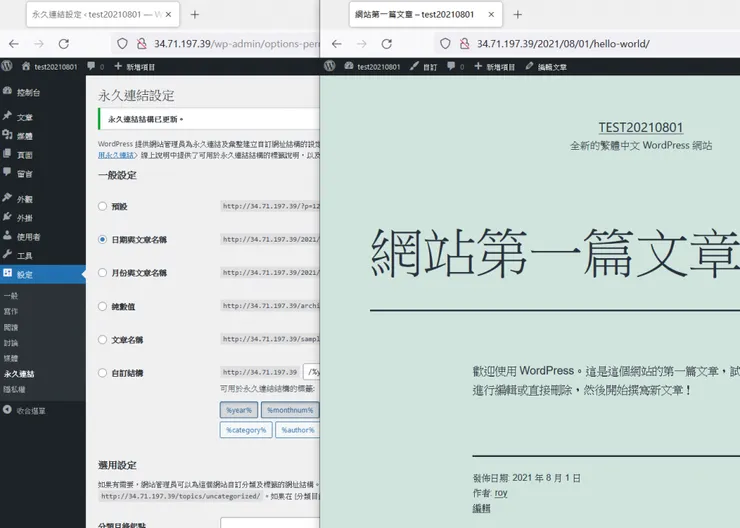Screen dimensions: 740x528
Task: Go back in right browser window
Action: click(336, 44)
